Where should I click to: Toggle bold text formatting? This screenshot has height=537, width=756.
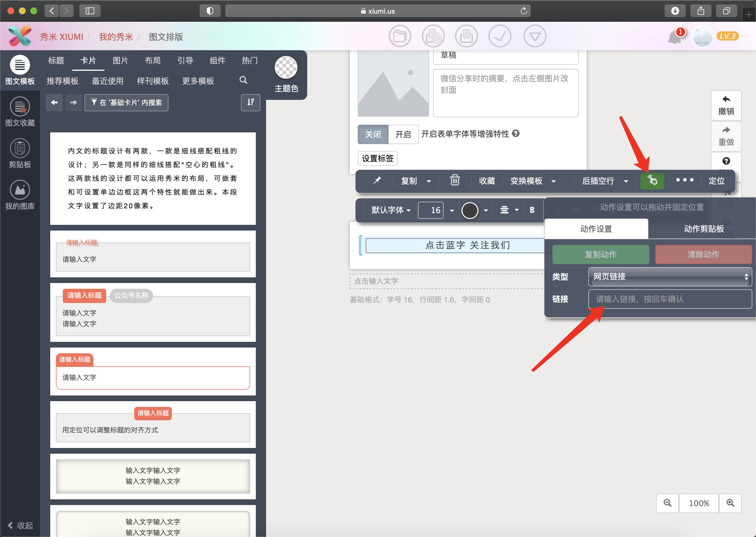(532, 210)
